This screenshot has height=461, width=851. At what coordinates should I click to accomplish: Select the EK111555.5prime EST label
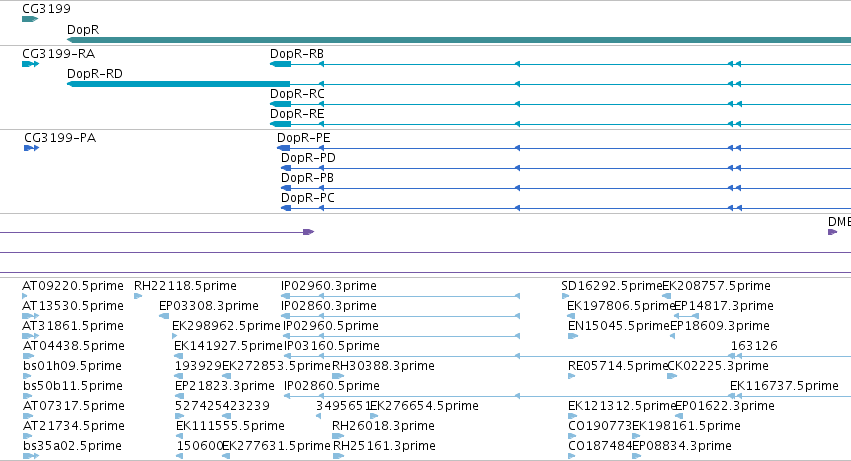pos(230,427)
